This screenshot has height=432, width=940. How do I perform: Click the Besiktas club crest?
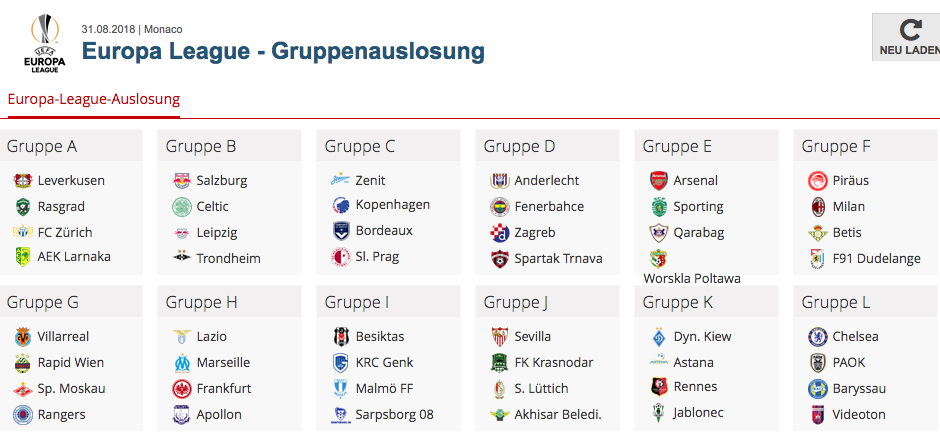click(x=341, y=336)
